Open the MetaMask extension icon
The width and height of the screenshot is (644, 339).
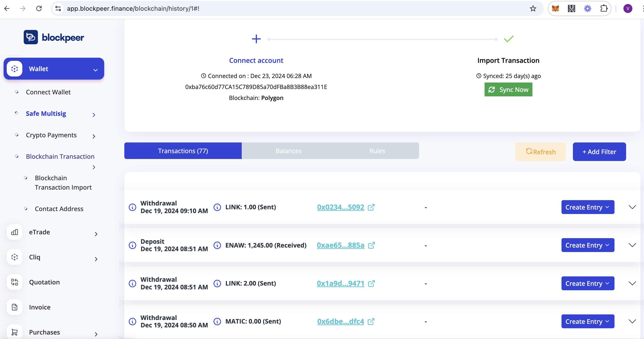click(x=555, y=8)
